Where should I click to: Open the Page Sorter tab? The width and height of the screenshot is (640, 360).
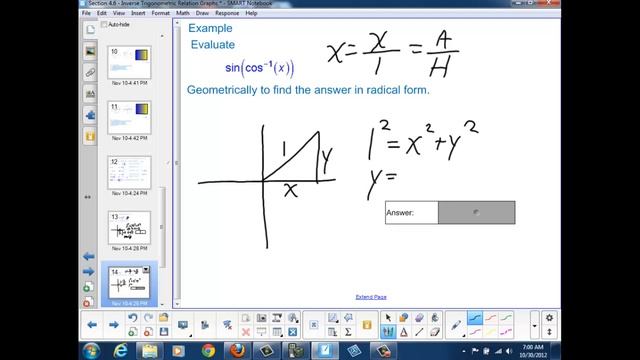point(90,29)
